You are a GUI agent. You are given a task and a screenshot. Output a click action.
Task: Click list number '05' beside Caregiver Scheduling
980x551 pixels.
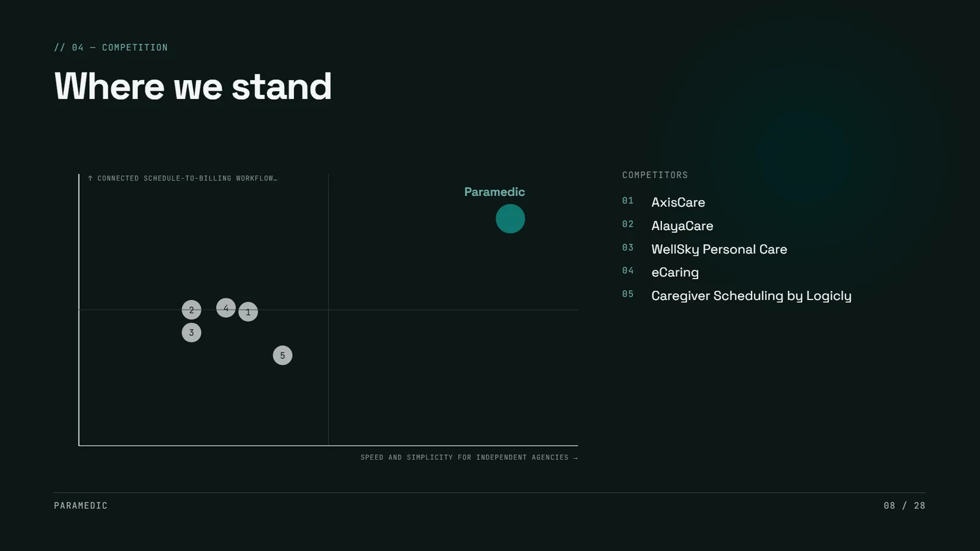click(x=628, y=294)
